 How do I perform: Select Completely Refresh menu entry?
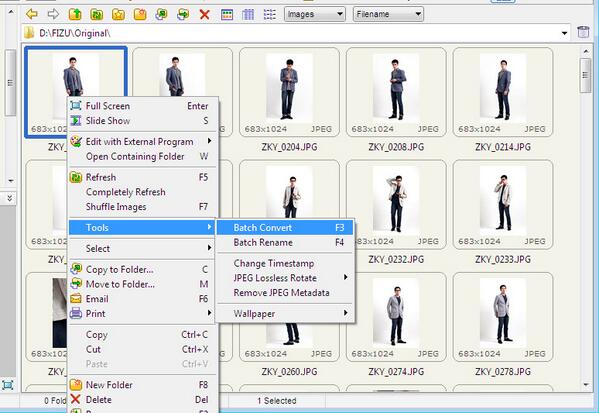click(x=143, y=192)
